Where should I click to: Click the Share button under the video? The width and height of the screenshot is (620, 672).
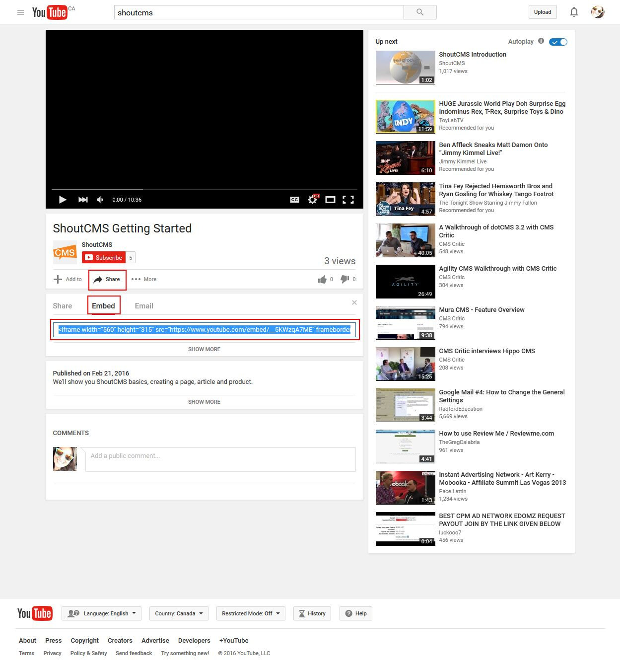click(107, 279)
